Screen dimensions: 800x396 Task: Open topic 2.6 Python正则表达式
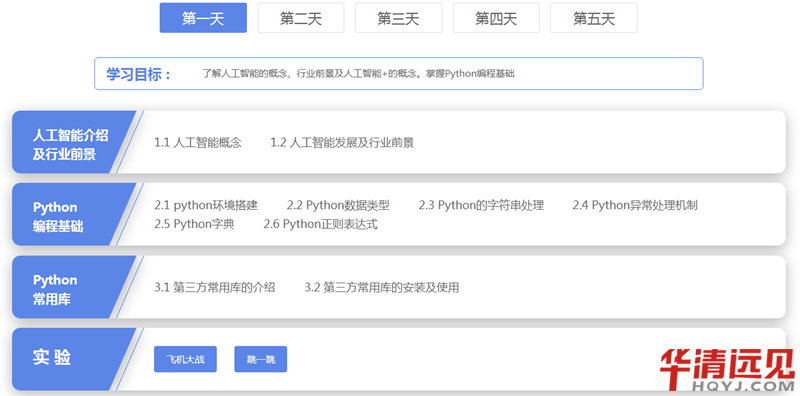320,225
